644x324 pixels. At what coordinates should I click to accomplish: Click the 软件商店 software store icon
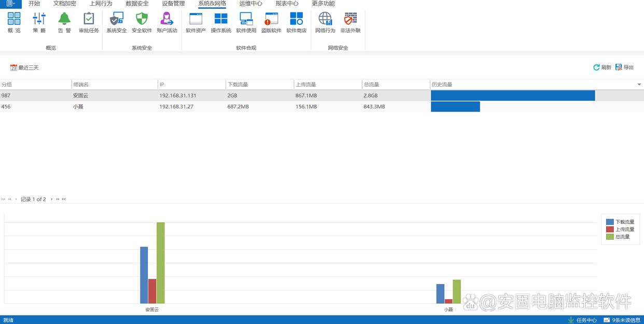click(x=296, y=19)
